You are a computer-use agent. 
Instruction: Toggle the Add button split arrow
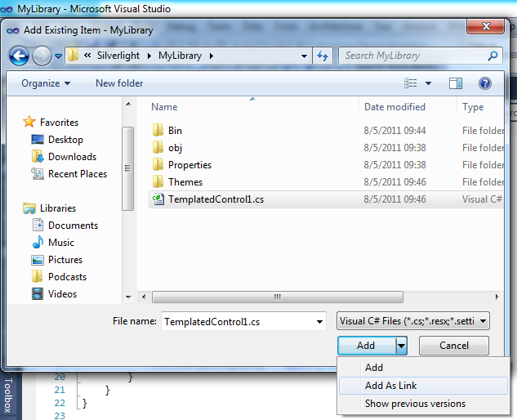click(401, 346)
